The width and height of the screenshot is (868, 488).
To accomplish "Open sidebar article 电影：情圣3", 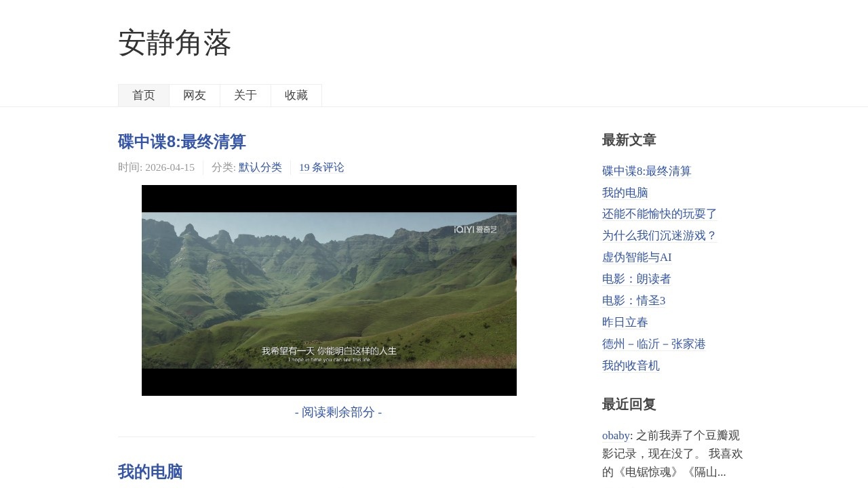I will coord(634,301).
